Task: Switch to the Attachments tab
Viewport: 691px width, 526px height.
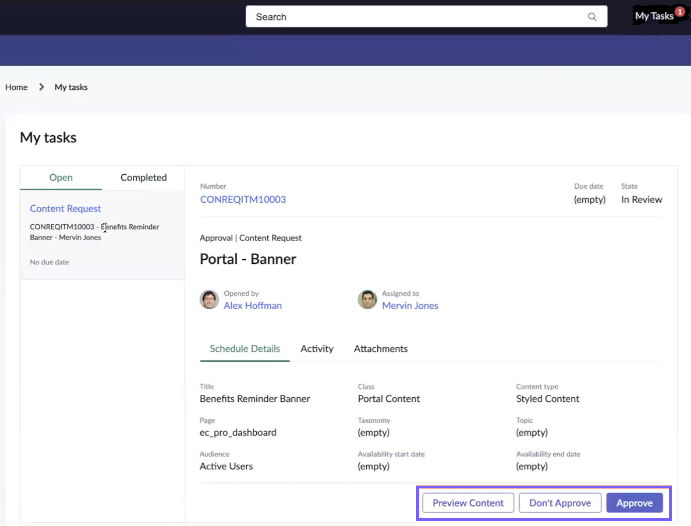Action: pos(380,348)
